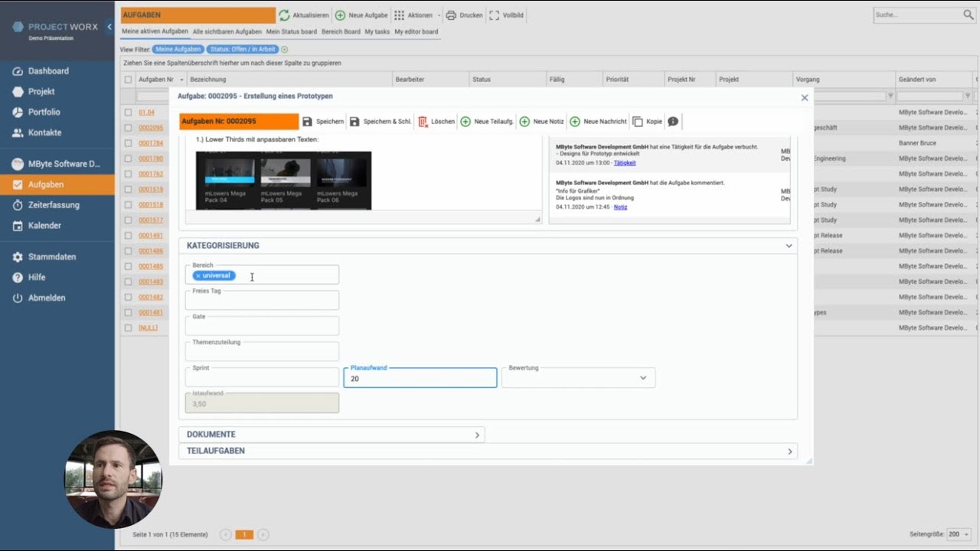
Task: Open the Bewertung dropdown
Action: [x=578, y=378]
